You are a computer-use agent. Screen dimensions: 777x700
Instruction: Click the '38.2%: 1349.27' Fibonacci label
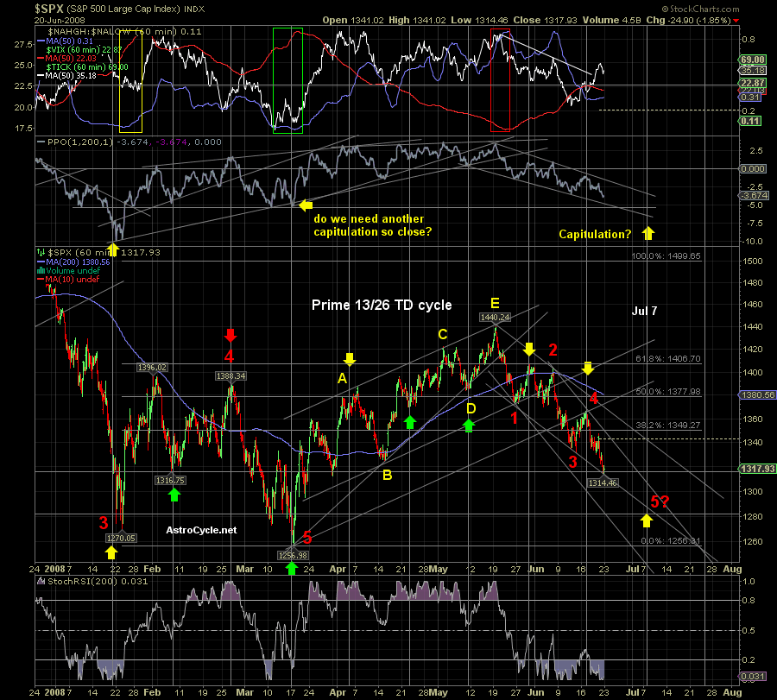tap(668, 425)
